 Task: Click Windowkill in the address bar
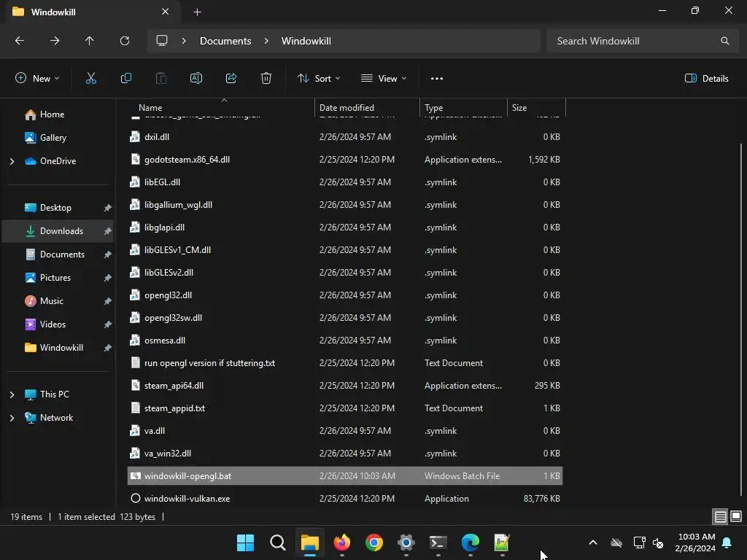click(x=306, y=41)
